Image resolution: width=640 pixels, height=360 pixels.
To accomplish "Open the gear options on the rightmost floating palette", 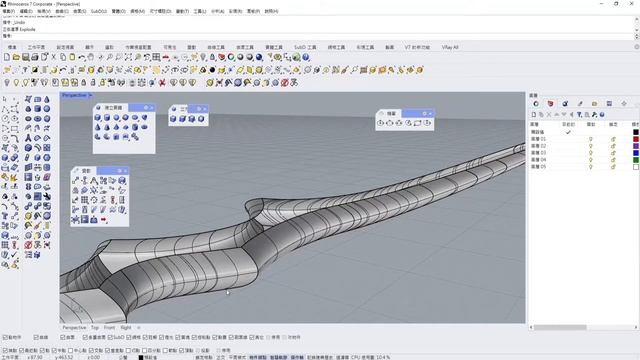I will 424,113.
